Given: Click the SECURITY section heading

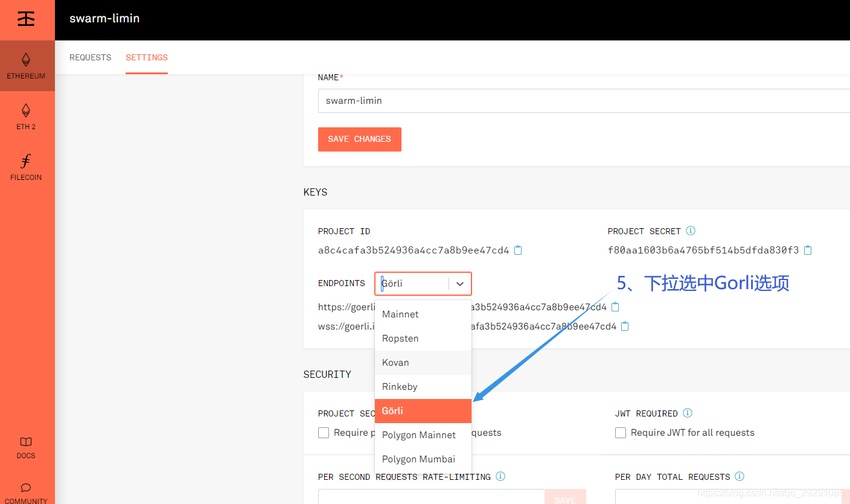Looking at the screenshot, I should pos(327,374).
